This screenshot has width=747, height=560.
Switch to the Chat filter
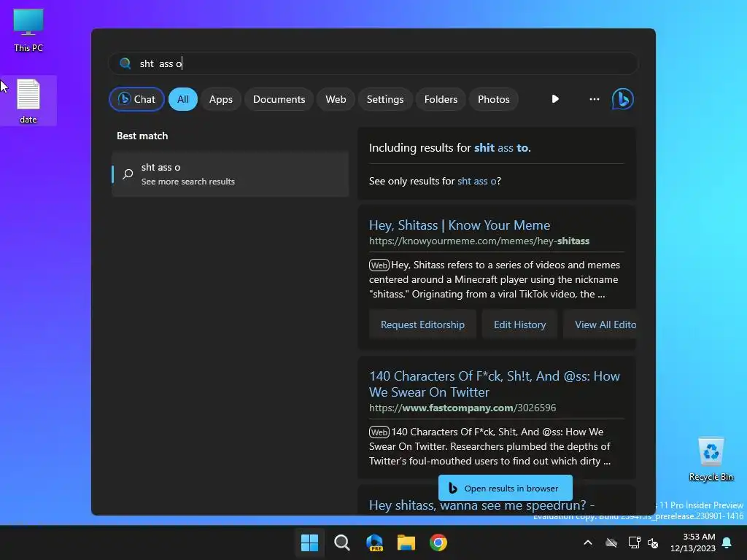[x=136, y=99]
